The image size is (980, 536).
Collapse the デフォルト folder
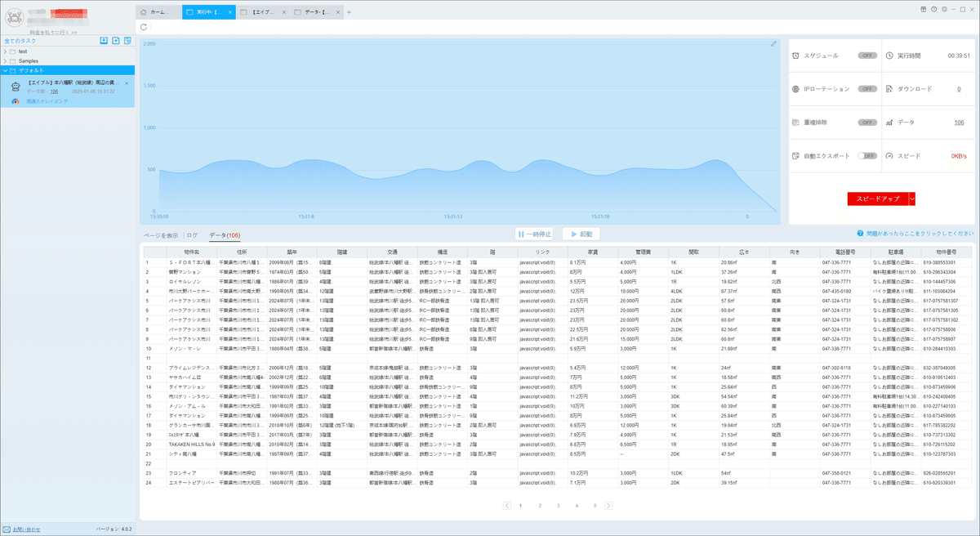5,70
